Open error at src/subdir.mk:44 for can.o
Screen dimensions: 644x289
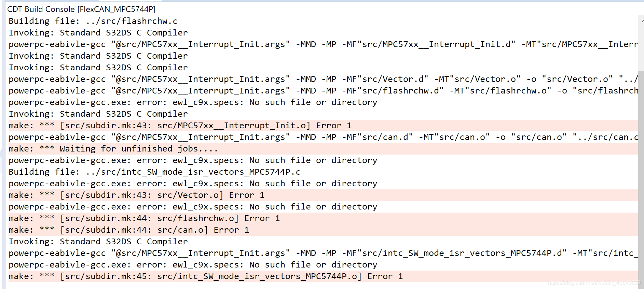click(x=128, y=230)
